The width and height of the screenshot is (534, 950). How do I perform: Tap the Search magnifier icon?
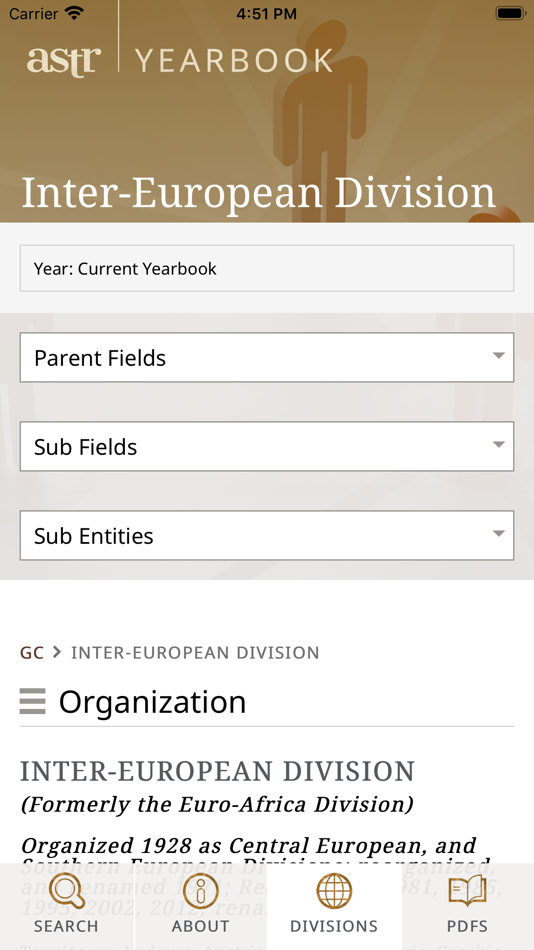pos(67,891)
